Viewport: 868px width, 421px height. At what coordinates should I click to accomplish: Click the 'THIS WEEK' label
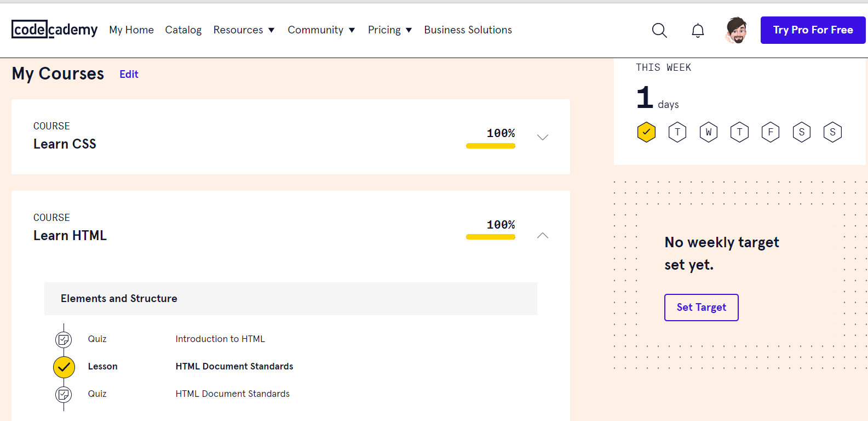coord(664,67)
